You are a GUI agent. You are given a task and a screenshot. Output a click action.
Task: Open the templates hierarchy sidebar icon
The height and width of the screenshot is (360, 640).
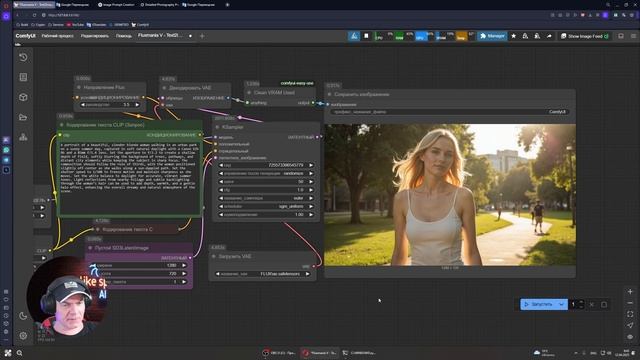23,137
